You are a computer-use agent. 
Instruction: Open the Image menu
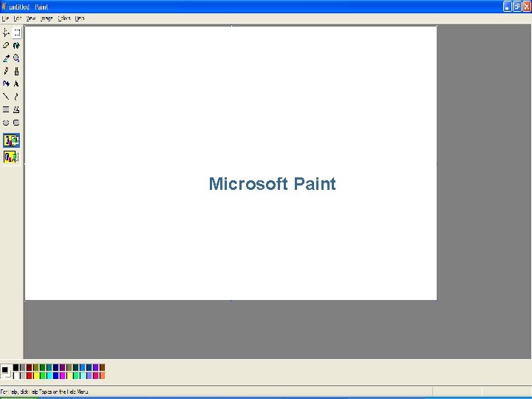pos(47,18)
